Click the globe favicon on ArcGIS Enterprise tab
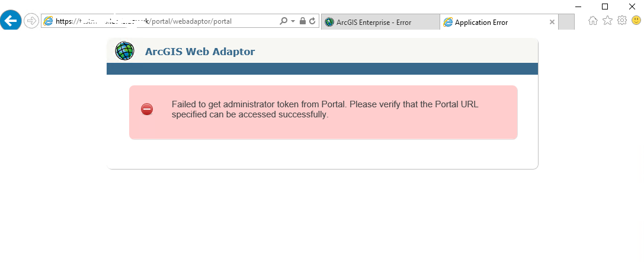644x262 pixels. (329, 22)
